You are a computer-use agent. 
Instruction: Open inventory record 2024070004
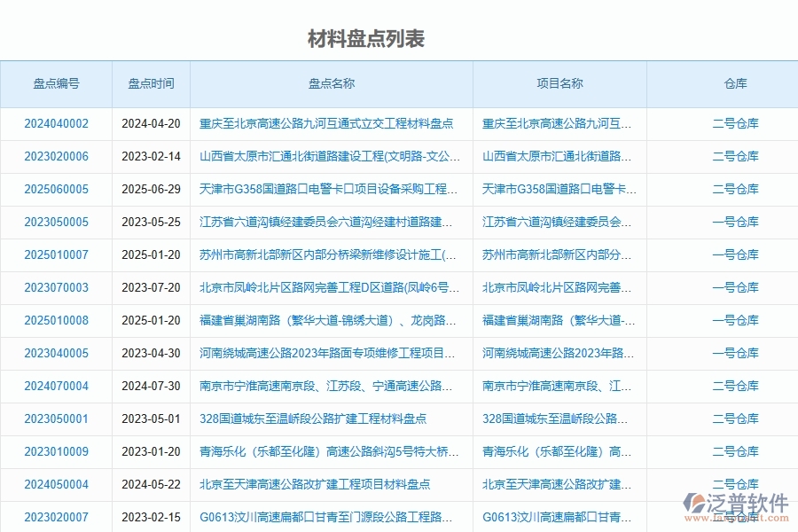[x=57, y=387]
